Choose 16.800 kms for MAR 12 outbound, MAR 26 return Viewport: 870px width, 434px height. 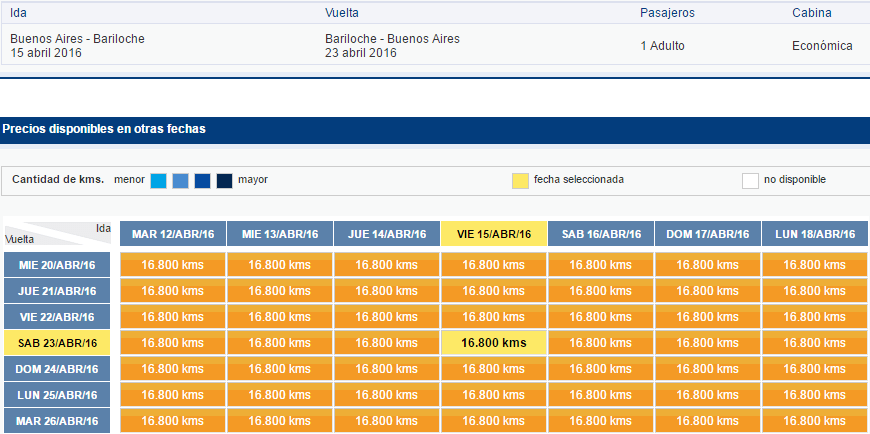pos(173,421)
